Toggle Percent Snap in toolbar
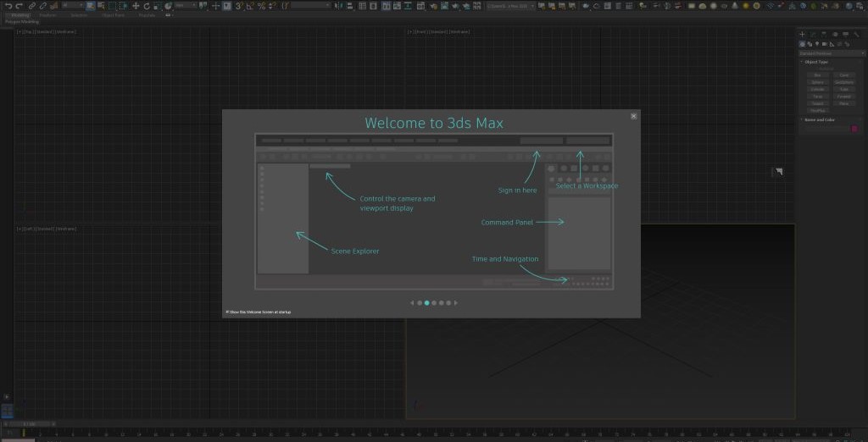 coord(261,6)
